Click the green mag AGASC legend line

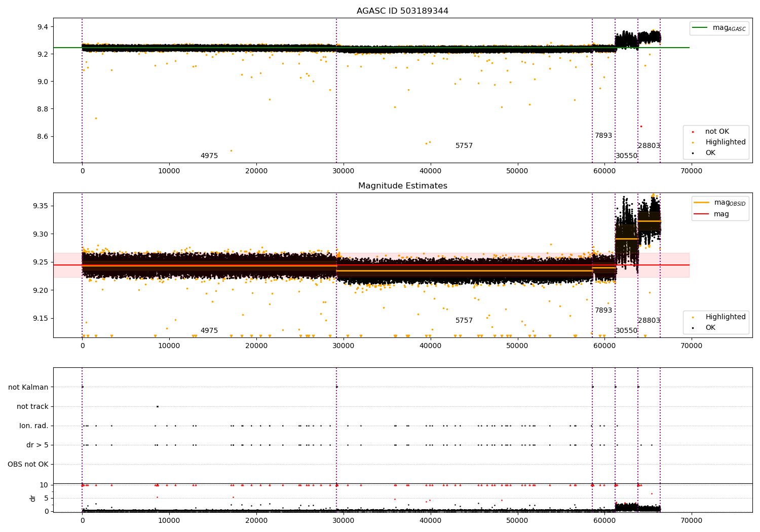(699, 28)
